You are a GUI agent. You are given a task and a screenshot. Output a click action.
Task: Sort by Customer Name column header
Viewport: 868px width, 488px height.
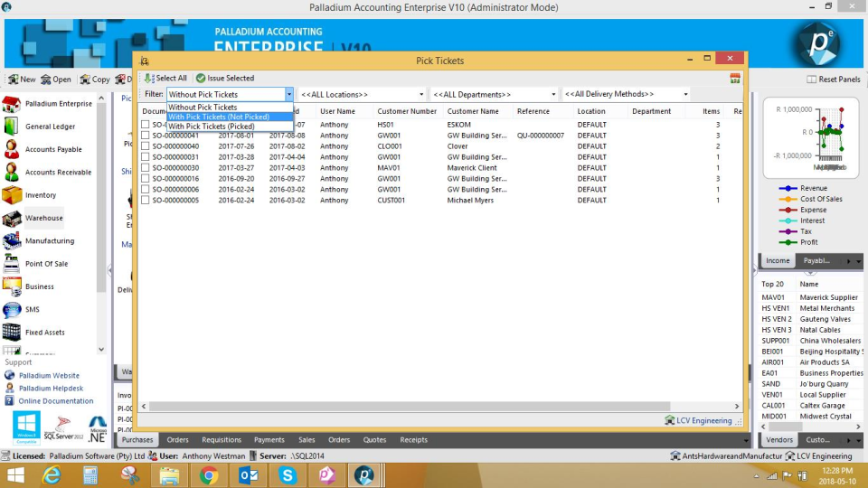473,112
